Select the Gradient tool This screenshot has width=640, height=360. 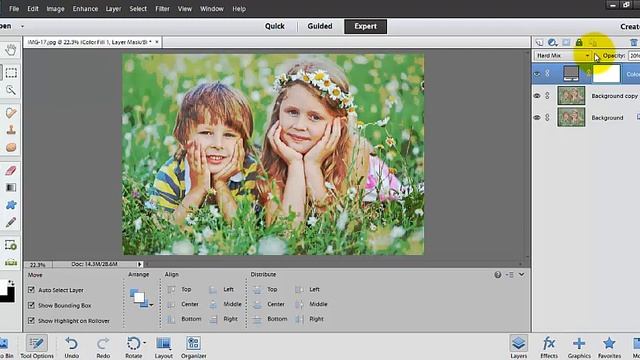(11, 187)
